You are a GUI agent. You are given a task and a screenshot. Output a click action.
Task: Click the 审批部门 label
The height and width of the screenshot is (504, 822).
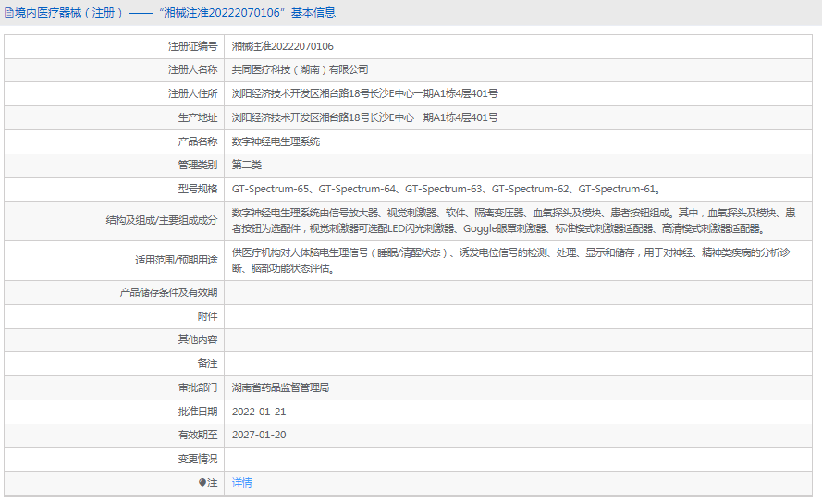(198, 388)
